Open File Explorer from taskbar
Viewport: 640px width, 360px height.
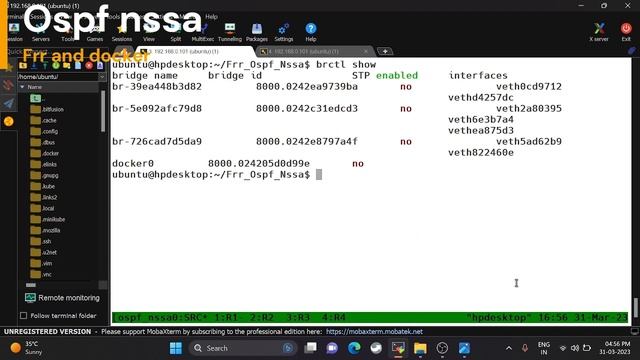point(420,348)
